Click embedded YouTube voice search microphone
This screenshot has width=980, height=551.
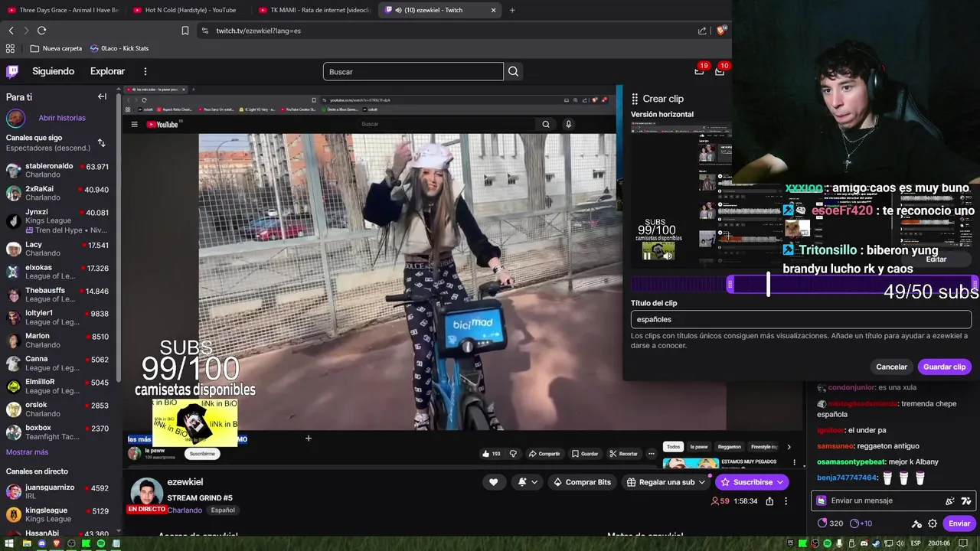[x=568, y=124]
